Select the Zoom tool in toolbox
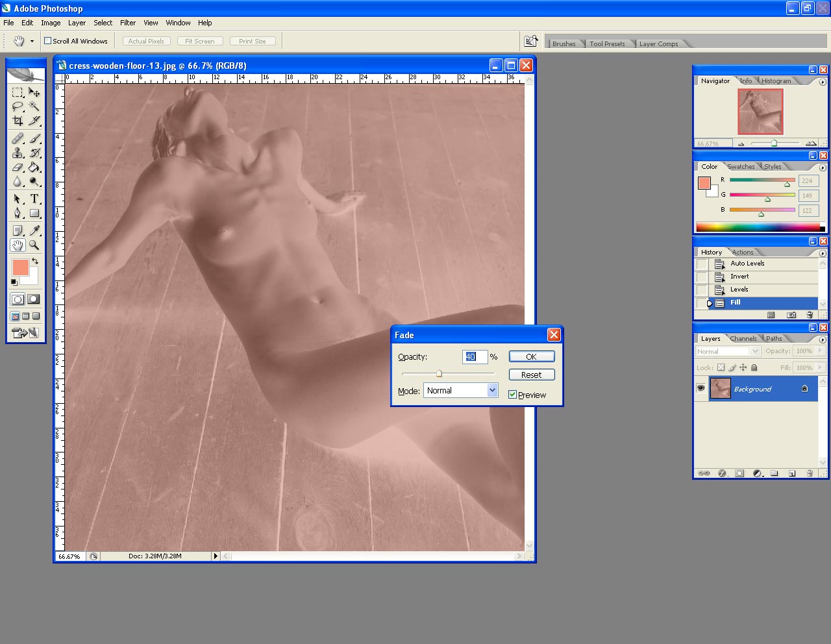The width and height of the screenshot is (831, 644). click(34, 245)
